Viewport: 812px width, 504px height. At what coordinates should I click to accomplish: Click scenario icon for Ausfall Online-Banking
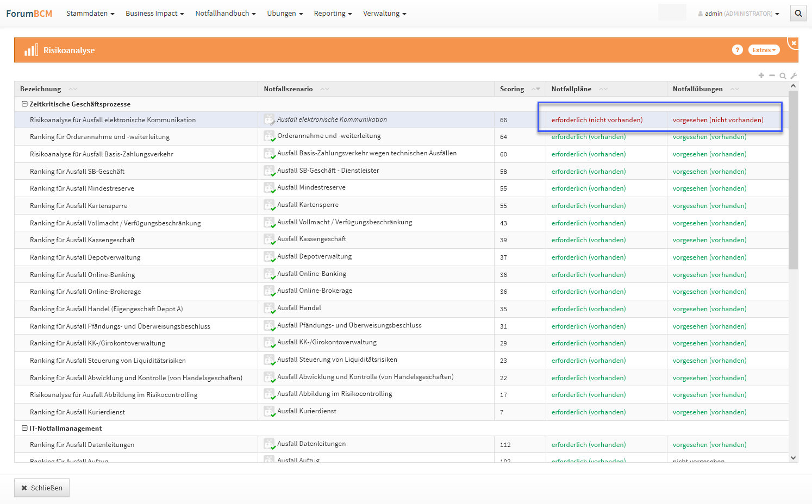[x=269, y=274]
